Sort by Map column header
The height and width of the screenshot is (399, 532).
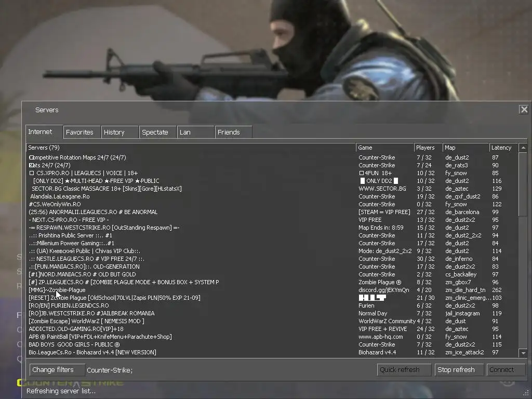[465, 148]
